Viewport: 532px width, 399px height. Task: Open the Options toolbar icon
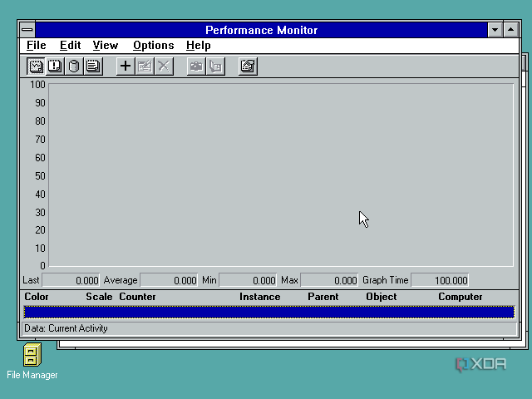pos(248,66)
